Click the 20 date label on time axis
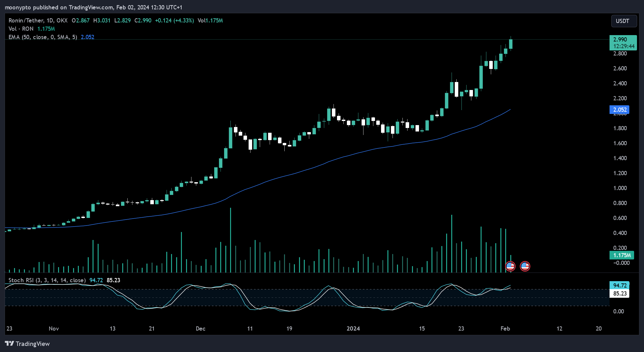 coord(599,328)
